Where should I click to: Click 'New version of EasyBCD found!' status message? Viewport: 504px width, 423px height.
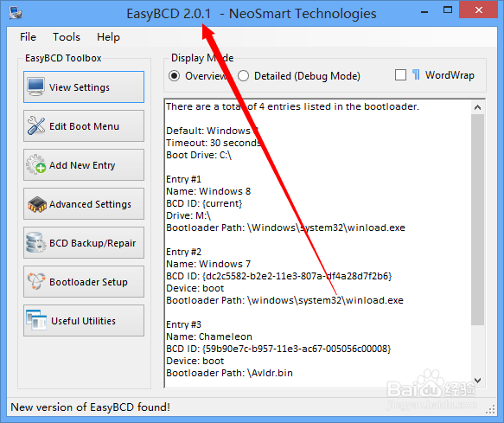[90, 407]
